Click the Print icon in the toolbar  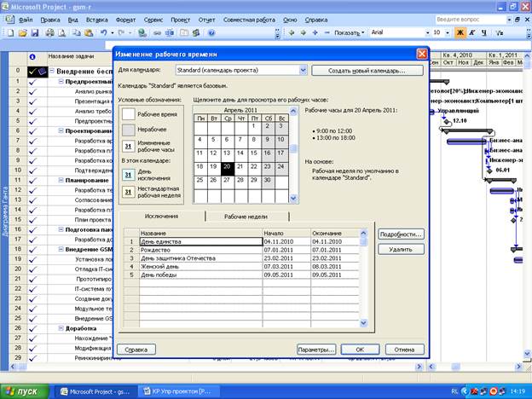point(50,32)
